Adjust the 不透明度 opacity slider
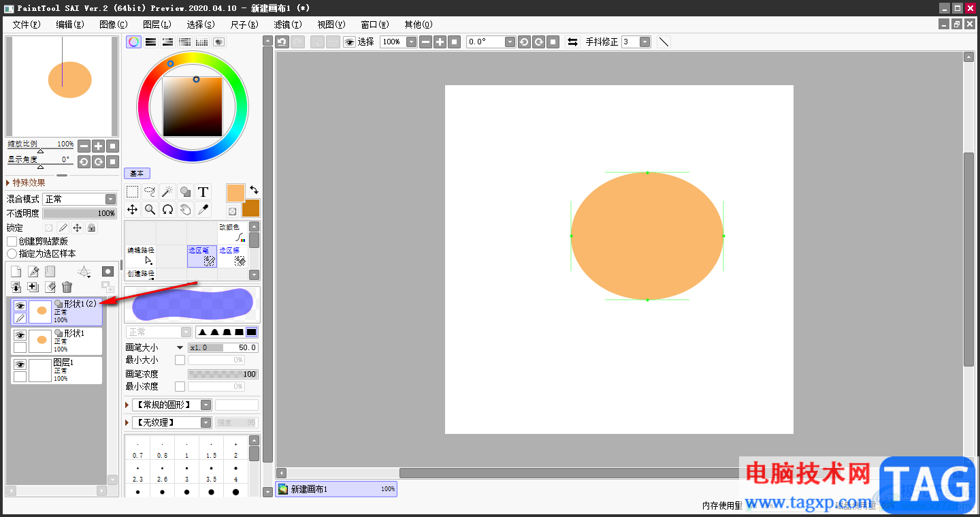 80,213
